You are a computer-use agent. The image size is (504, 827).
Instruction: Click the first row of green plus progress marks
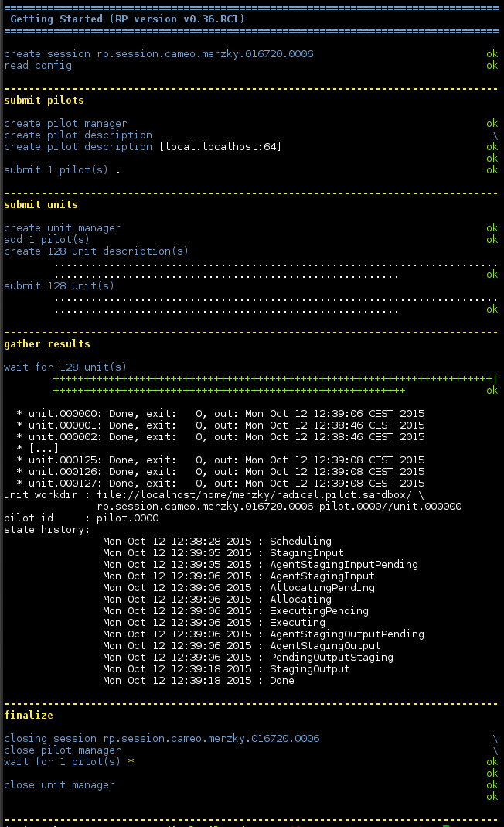(274, 379)
